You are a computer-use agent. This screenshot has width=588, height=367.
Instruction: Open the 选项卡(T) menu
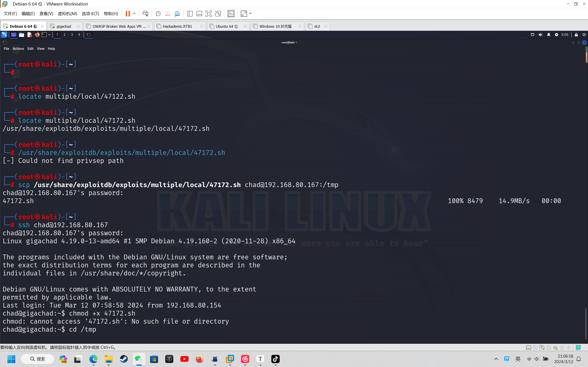tap(90, 14)
